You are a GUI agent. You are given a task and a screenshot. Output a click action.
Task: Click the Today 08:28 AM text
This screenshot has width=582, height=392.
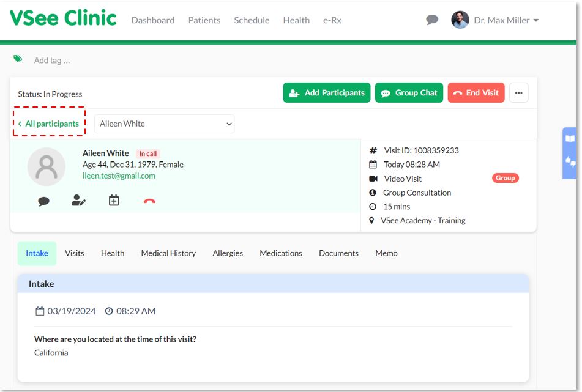point(412,165)
